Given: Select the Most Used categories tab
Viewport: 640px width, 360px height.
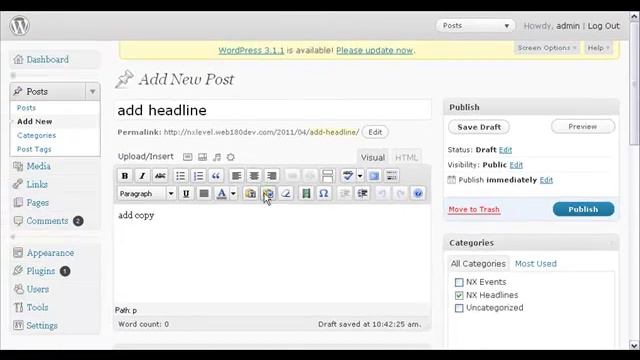Looking at the screenshot, I should (536, 264).
